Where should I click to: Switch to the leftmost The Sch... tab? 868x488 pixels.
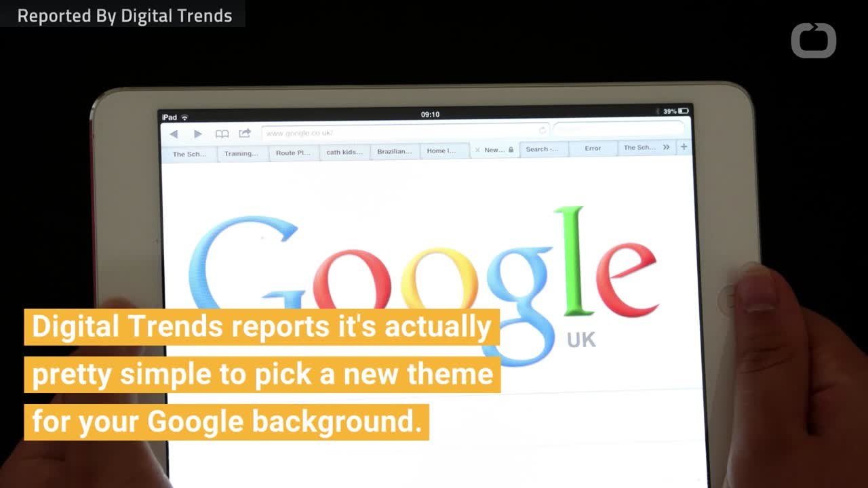coord(189,154)
